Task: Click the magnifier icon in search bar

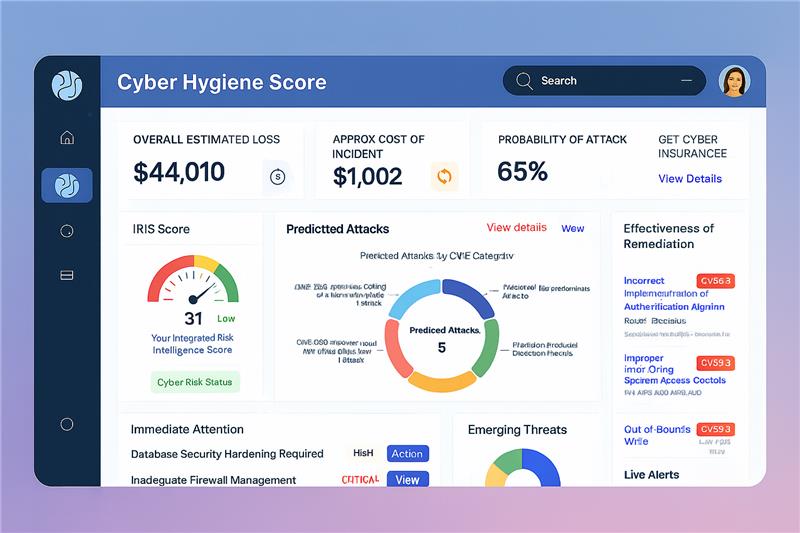Action: coord(524,81)
